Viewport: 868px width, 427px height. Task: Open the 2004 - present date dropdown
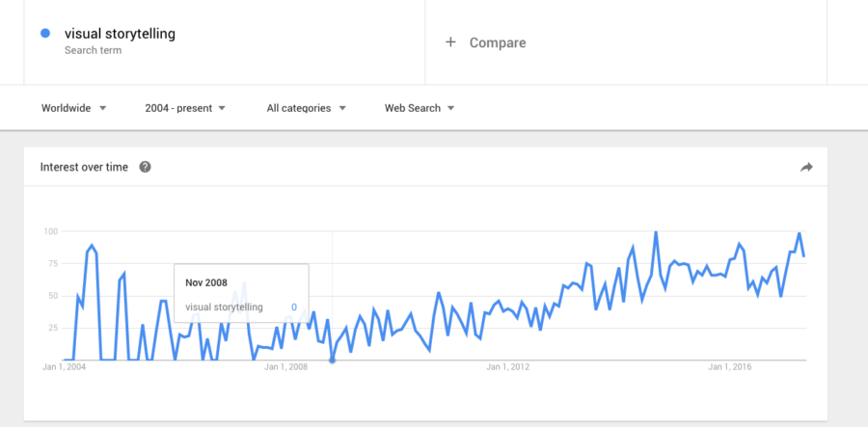click(x=185, y=108)
